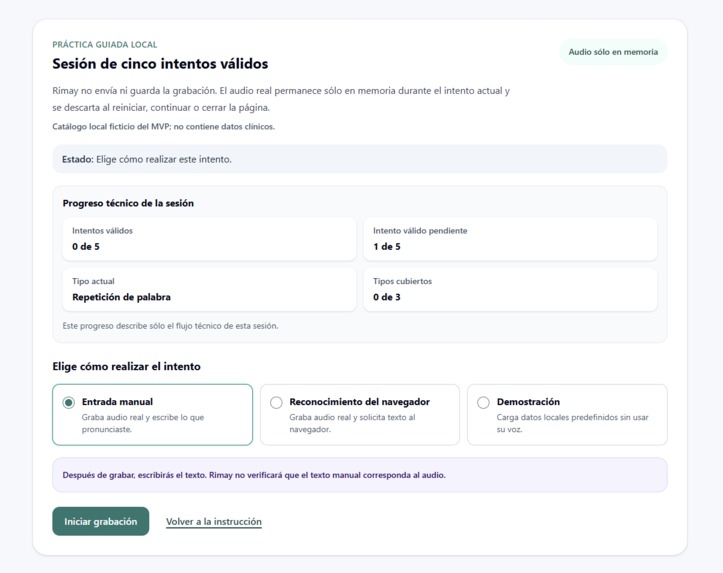Select the Entrada manual radio option
This screenshot has height=573, width=723.
(69, 402)
